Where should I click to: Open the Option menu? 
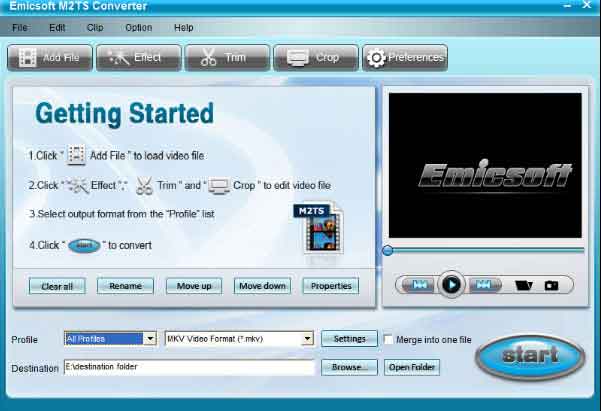point(139,28)
